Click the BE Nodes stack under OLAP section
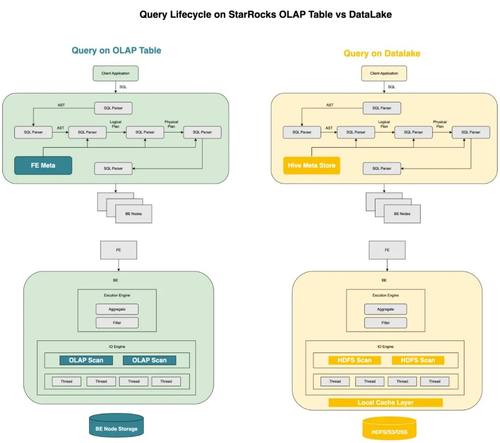This screenshot has width=500, height=443. [125, 208]
